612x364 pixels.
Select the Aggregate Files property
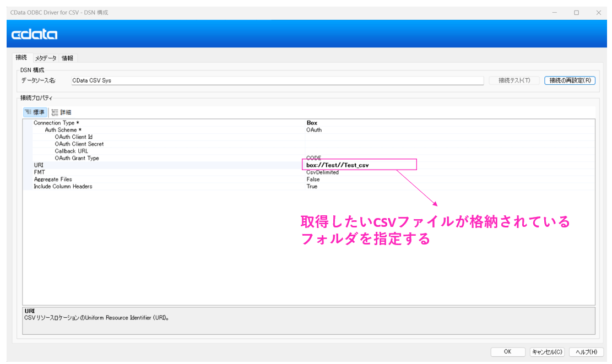(53, 179)
